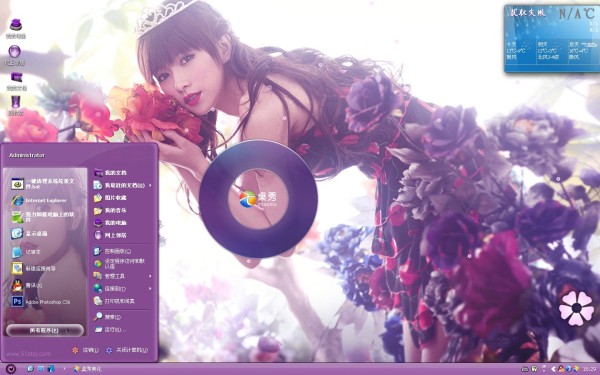Run the system junk cleanup .bat entry
This screenshot has height=375, width=600.
[x=43, y=184]
